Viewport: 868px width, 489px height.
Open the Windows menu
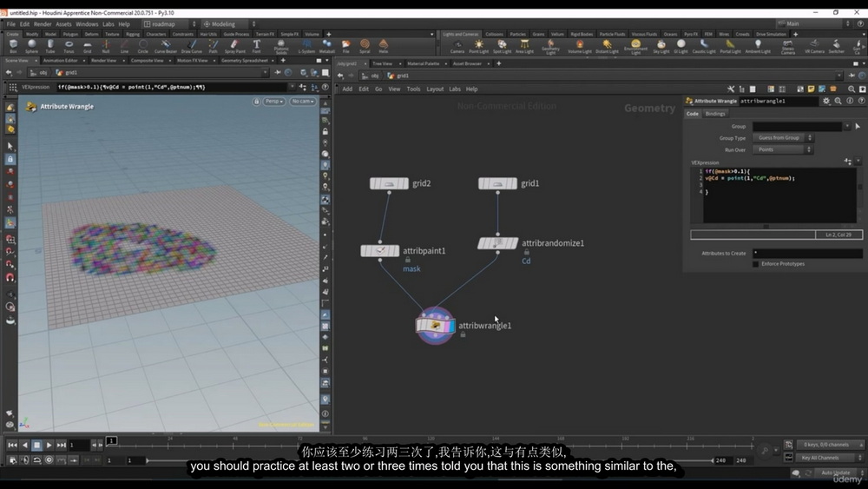(87, 24)
